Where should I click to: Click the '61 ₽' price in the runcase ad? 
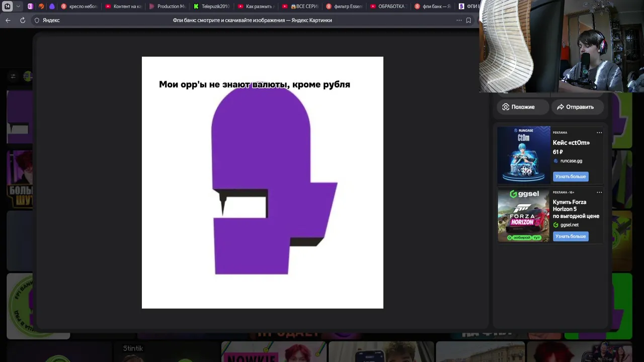pyautogui.click(x=557, y=152)
